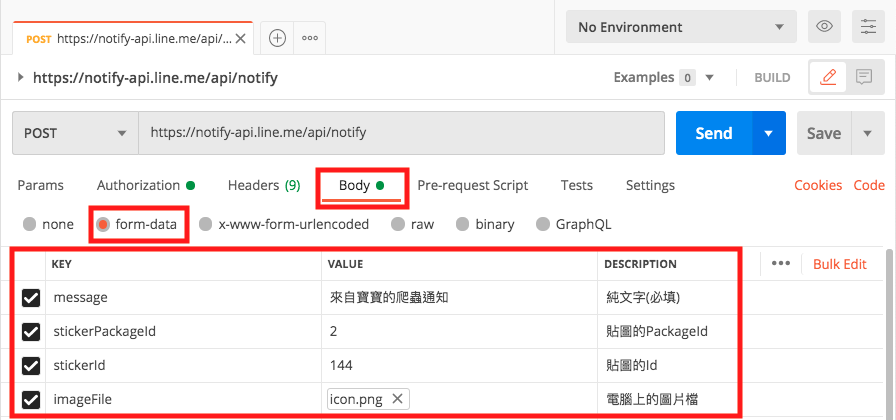Select the raw body radio button
The height and width of the screenshot is (420, 896).
[x=398, y=225]
